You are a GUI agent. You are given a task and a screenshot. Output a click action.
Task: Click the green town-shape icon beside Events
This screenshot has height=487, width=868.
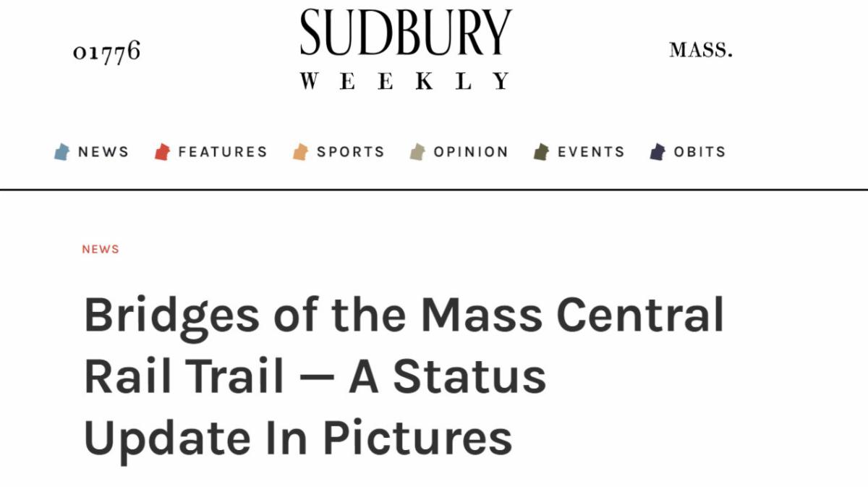click(541, 152)
